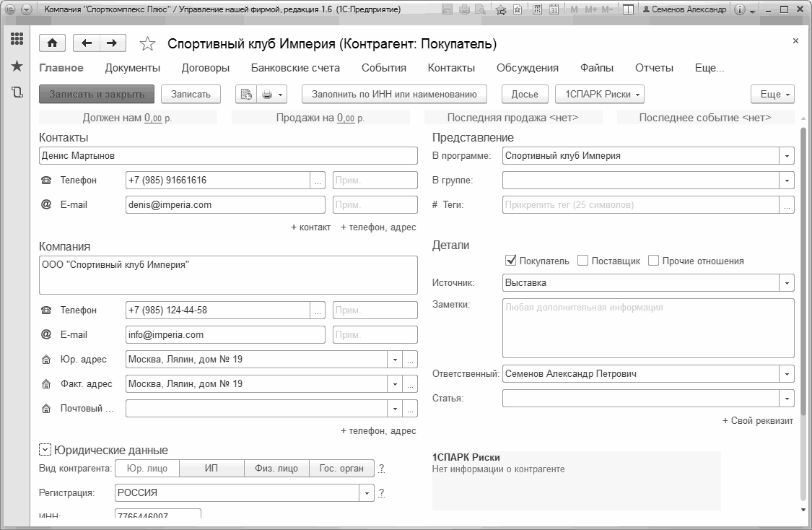Navigate forward with the right arrow
This screenshot has height=530, width=812.
tap(113, 43)
